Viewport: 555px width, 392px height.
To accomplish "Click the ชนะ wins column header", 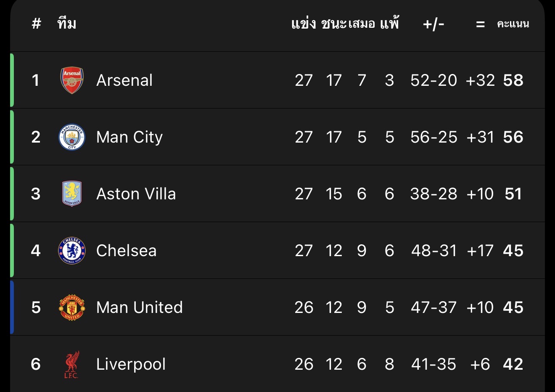I will (x=334, y=24).
